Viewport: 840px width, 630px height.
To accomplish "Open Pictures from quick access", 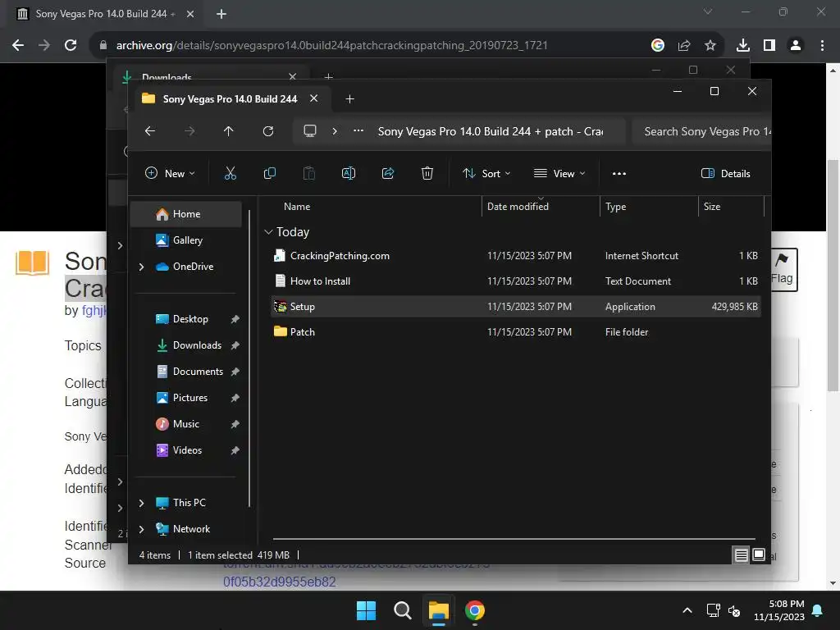I will (186, 398).
